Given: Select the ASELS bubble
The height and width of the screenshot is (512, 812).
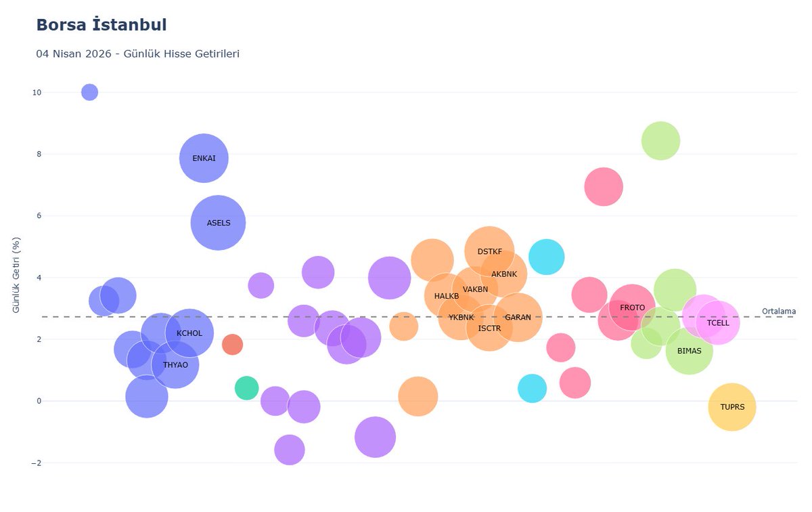Looking at the screenshot, I should (218, 223).
